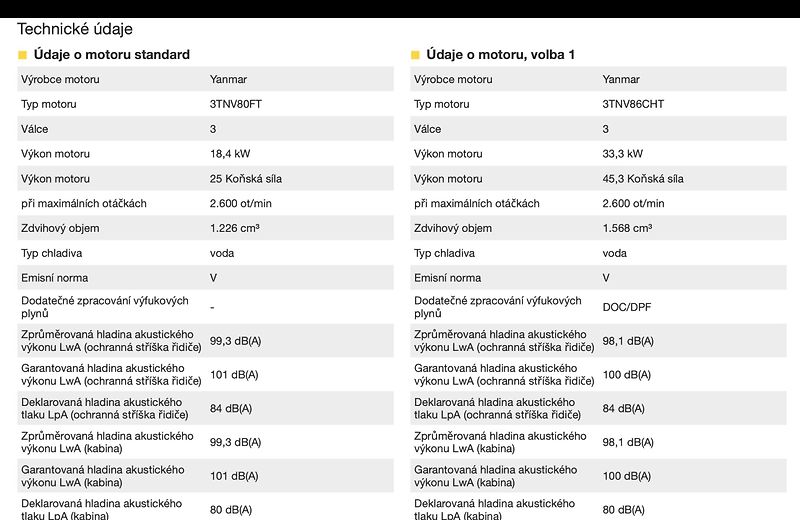Click the 33,3 kW power value
The image size is (800, 520).
point(622,154)
